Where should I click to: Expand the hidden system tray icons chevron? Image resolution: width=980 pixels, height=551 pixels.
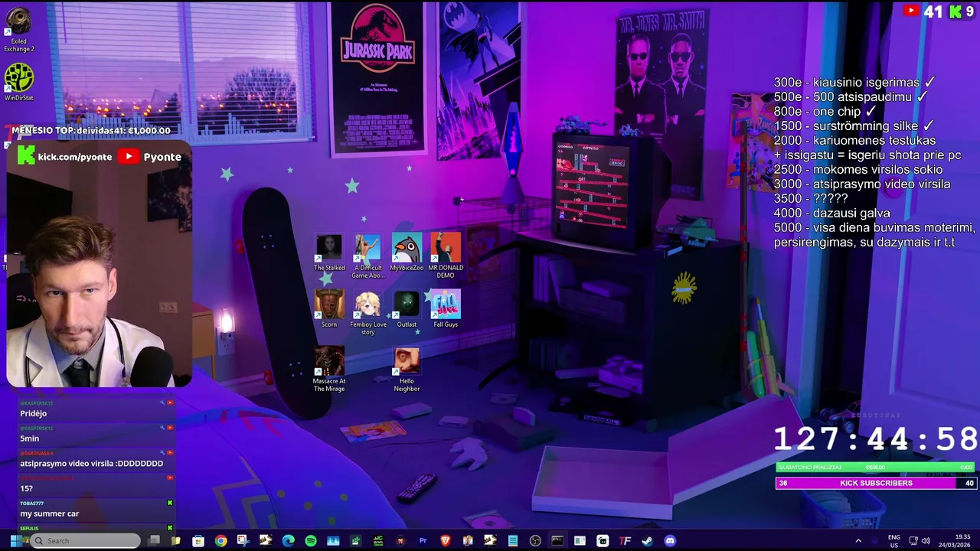point(858,541)
